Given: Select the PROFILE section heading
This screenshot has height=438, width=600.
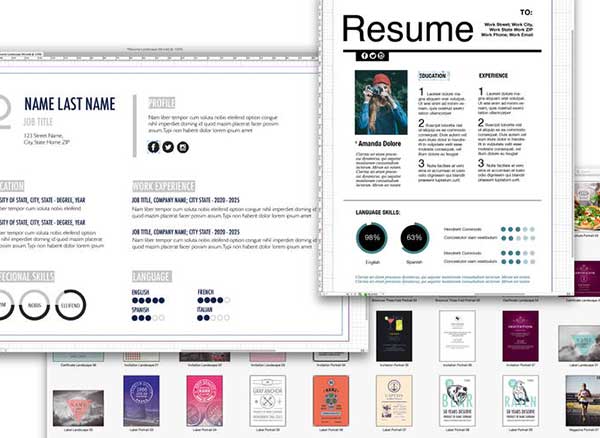Looking at the screenshot, I should point(162,103).
